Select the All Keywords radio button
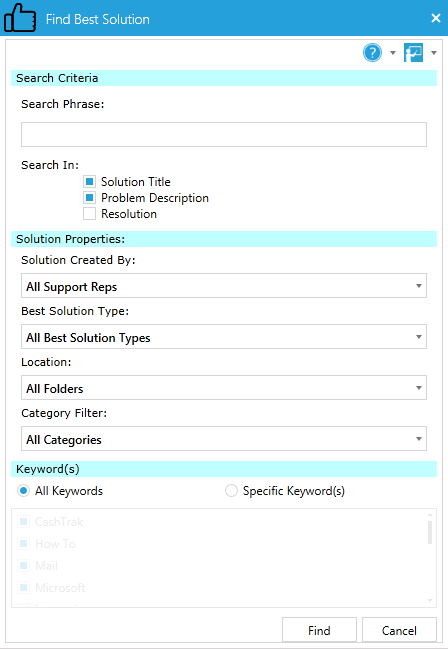Image resolution: width=448 pixels, height=649 pixels. coord(23,491)
